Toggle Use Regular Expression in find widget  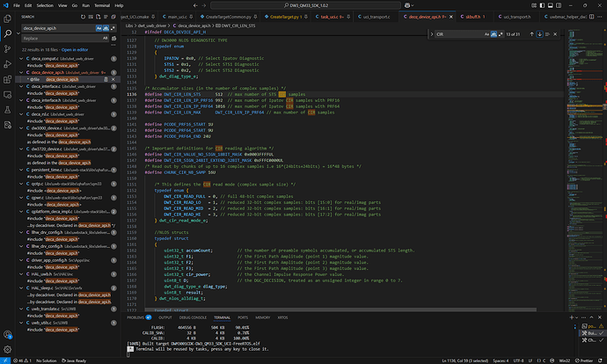click(x=501, y=34)
